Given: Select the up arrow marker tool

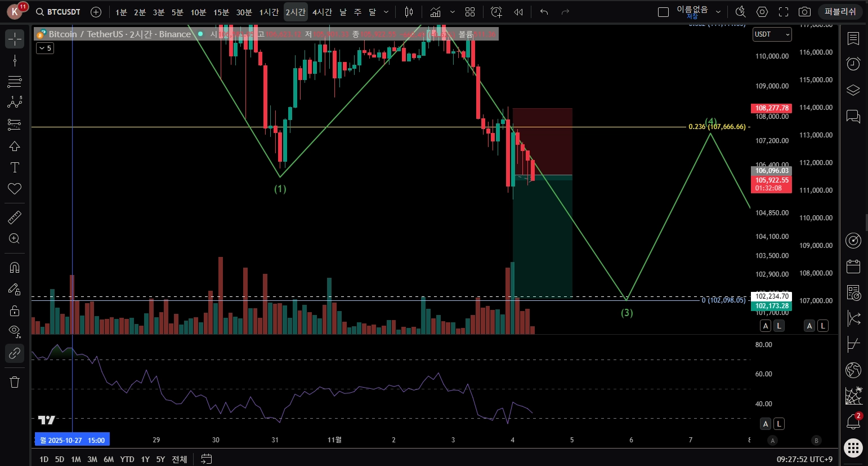Looking at the screenshot, I should click(x=15, y=146).
